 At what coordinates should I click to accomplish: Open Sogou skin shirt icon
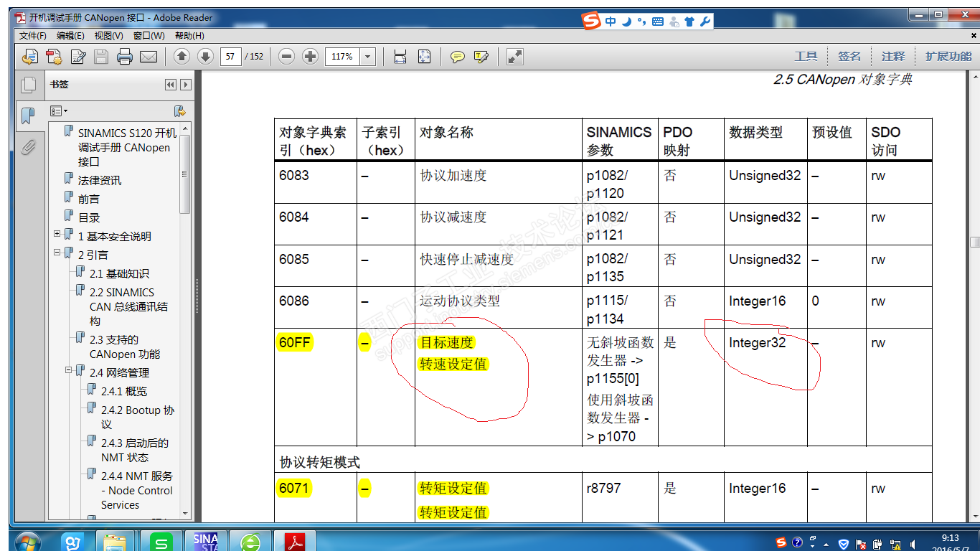tap(689, 22)
